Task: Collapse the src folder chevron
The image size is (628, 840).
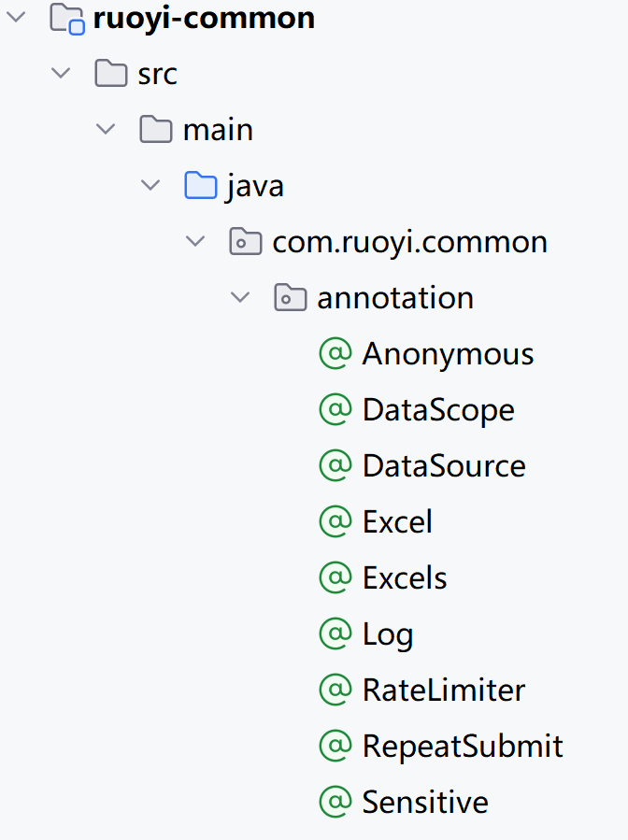Action: click(61, 73)
